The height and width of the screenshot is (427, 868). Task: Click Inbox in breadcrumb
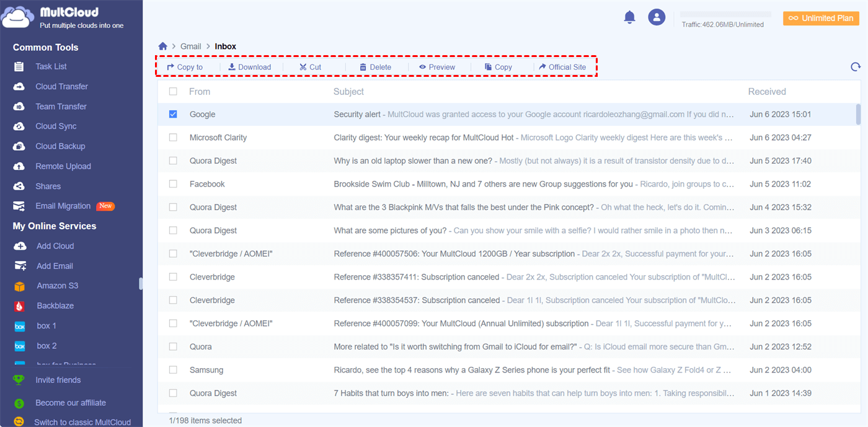225,46
